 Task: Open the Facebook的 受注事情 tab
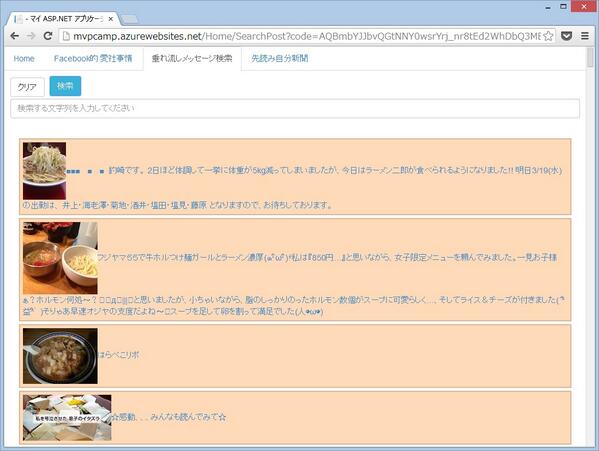pos(93,58)
